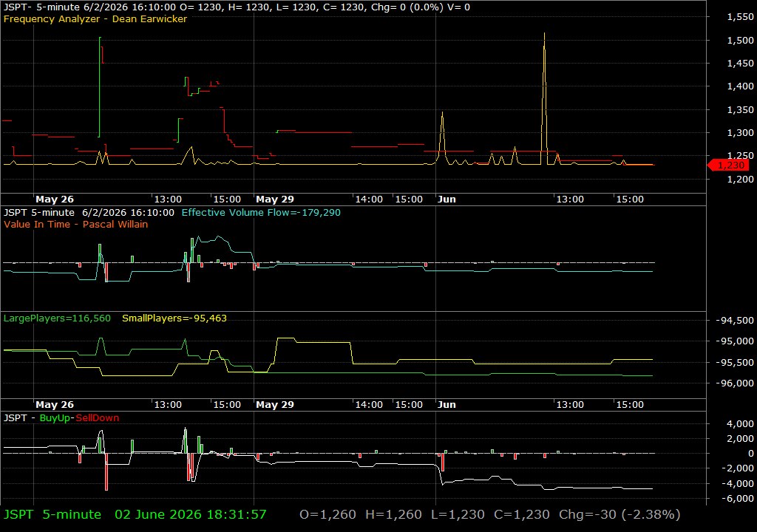
Task: Select the 'Effective Volume Flow=-179,290' readout
Action: click(261, 212)
